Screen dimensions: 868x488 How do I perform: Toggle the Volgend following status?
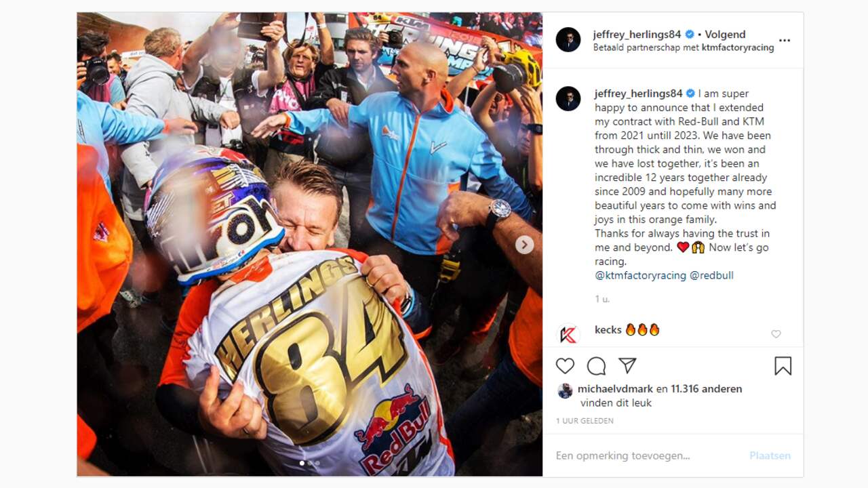click(725, 34)
